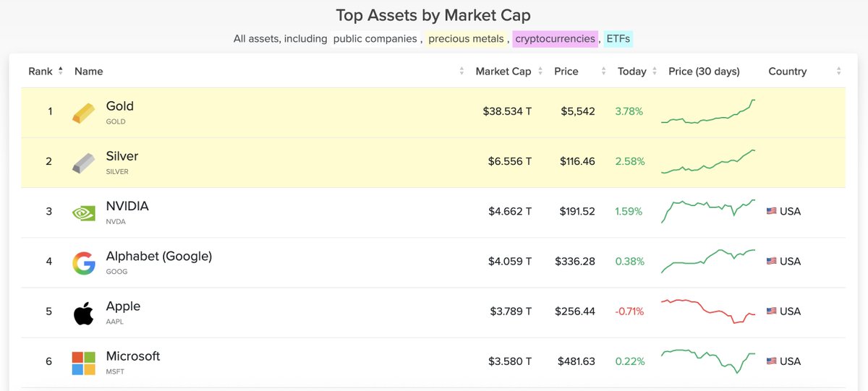Click NVIDIA 30-day price chart
The width and height of the screenshot is (868, 391).
coord(708,211)
